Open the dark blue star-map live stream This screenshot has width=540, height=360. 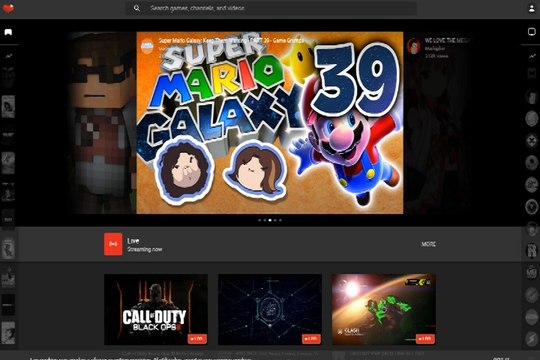[x=270, y=309]
